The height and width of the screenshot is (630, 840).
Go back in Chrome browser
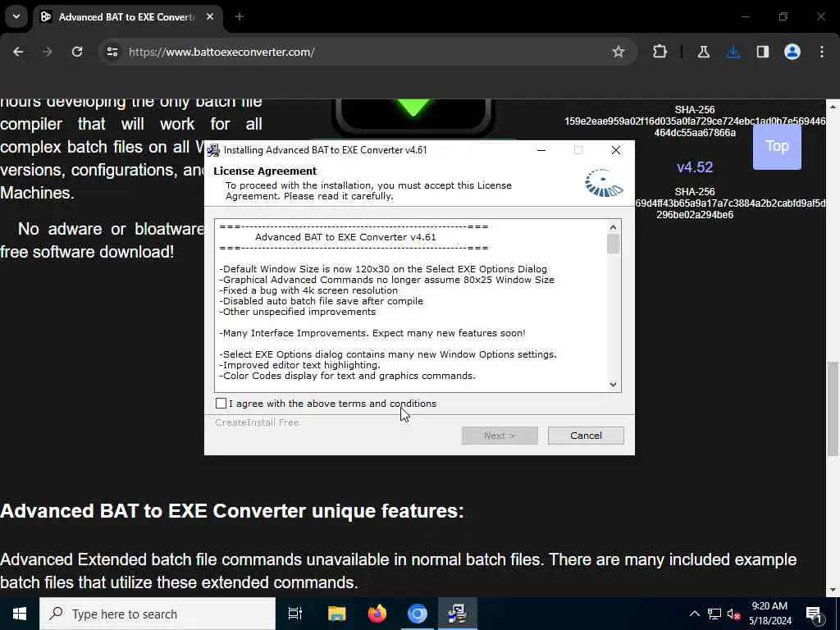pos(18,52)
